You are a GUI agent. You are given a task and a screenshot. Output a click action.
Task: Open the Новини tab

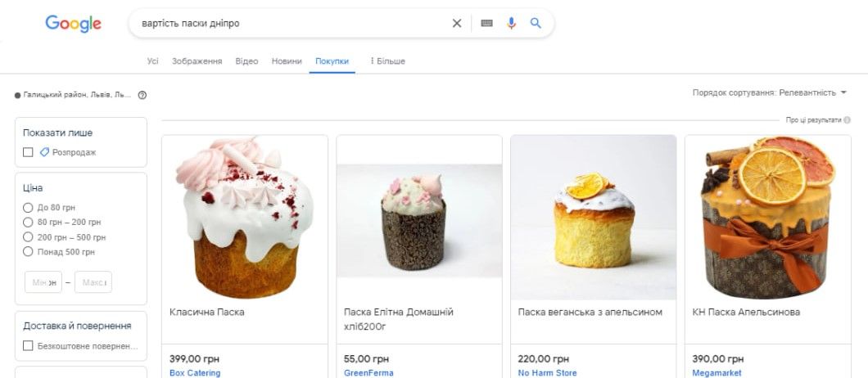coord(287,61)
